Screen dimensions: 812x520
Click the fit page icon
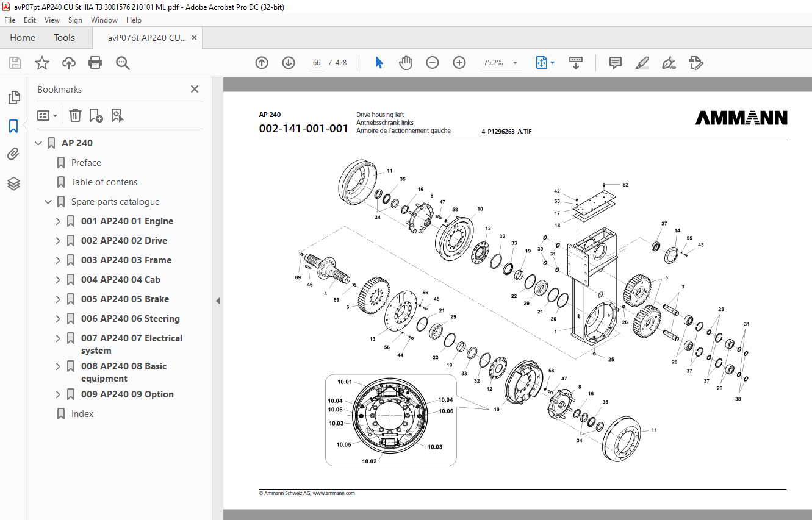pyautogui.click(x=541, y=63)
